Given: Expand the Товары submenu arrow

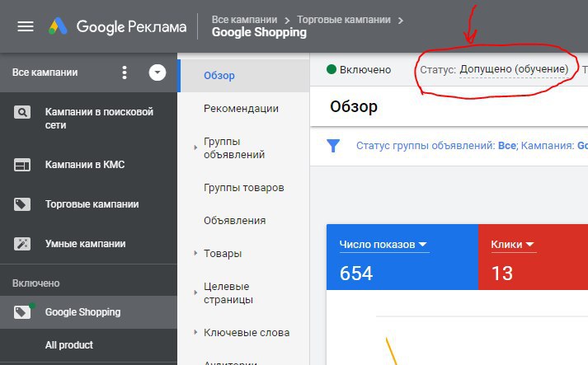Looking at the screenshot, I should click(195, 253).
